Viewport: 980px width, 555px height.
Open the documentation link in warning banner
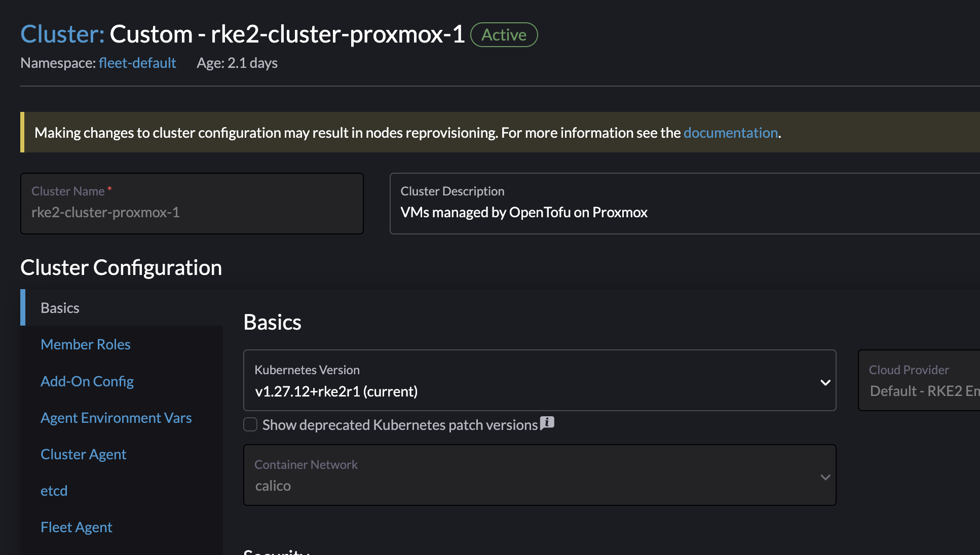point(731,133)
